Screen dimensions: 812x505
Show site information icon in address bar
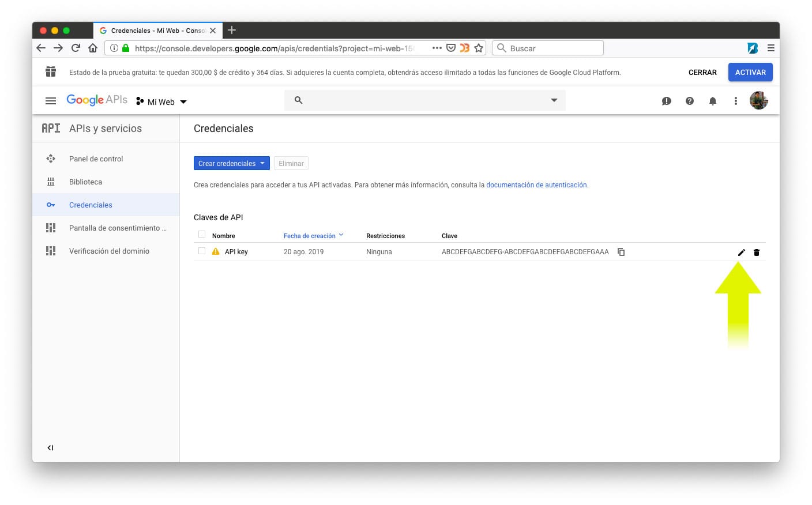tap(114, 48)
